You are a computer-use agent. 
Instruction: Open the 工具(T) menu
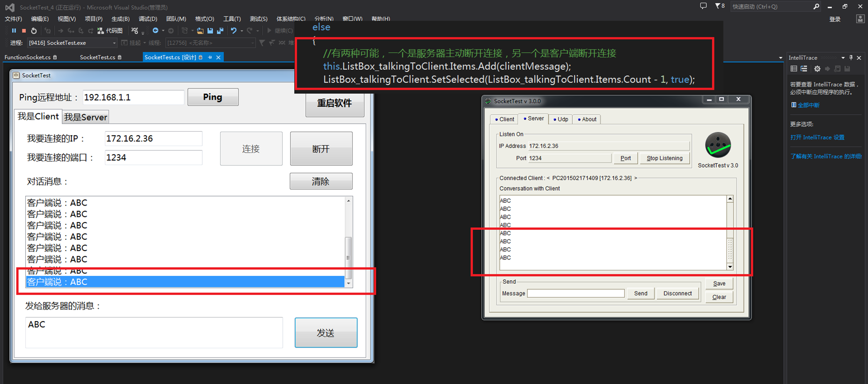[232, 19]
